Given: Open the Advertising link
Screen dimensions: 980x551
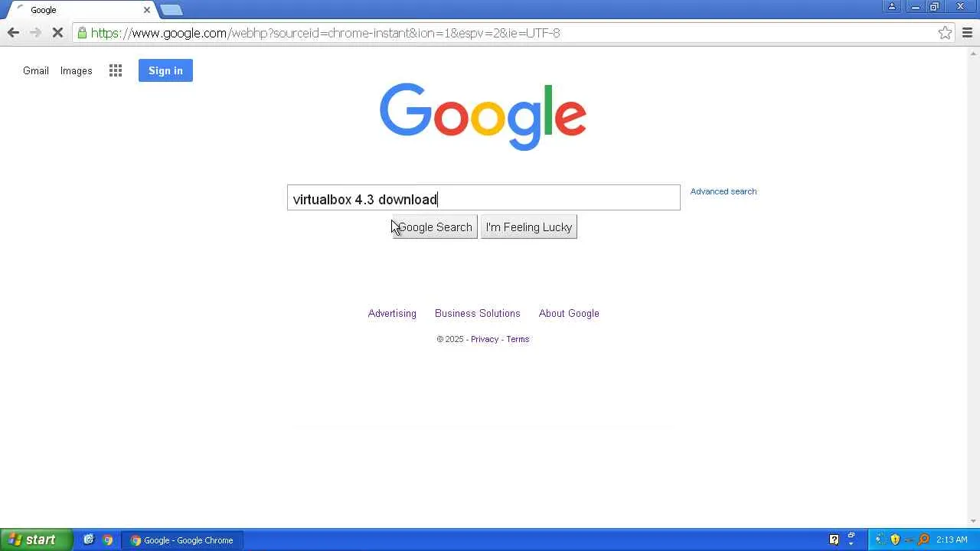Looking at the screenshot, I should 392,313.
